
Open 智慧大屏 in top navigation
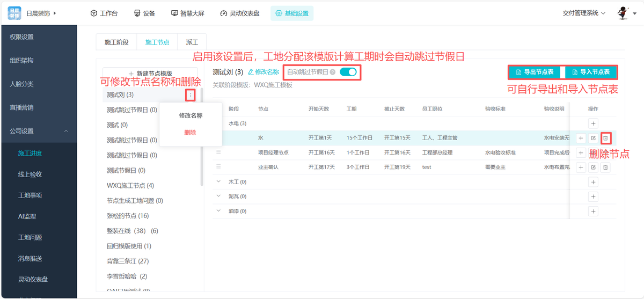tap(187, 13)
